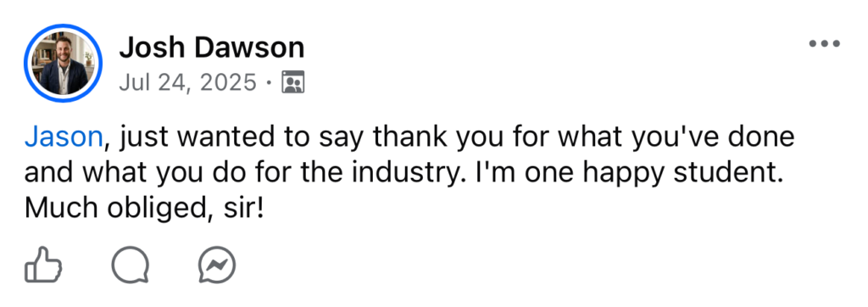The width and height of the screenshot is (868, 307).
Task: Click the word 'student' in the post
Action: [x=735, y=174]
